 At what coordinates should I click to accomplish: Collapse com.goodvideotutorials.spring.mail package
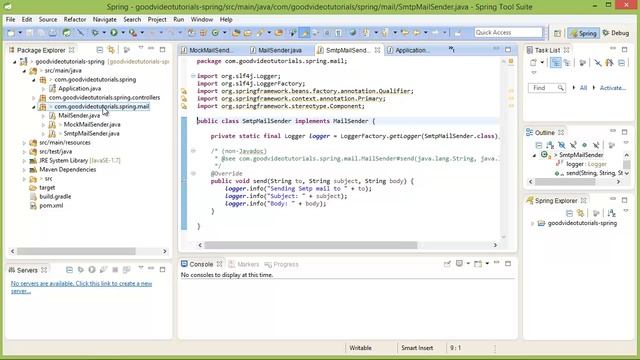click(33, 107)
